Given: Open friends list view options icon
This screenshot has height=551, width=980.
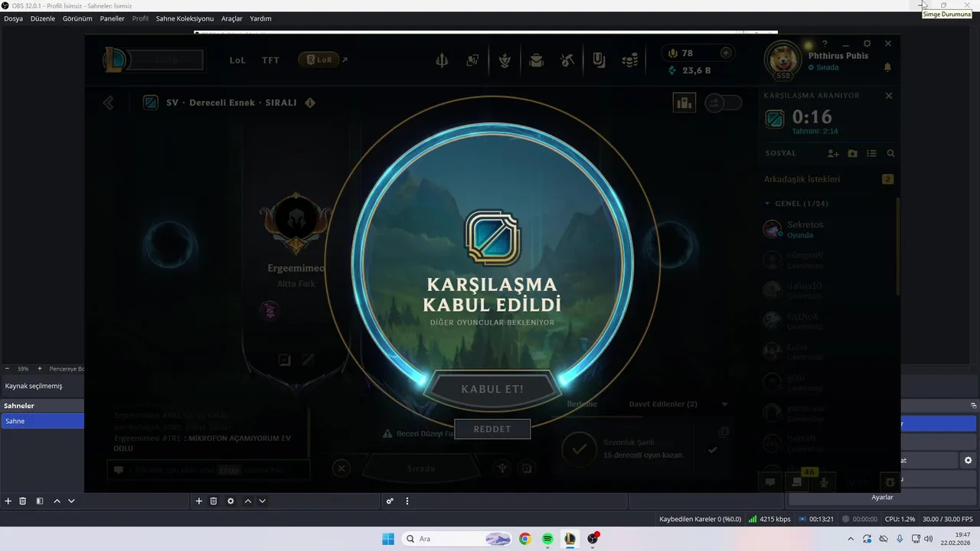Looking at the screenshot, I should tap(871, 153).
